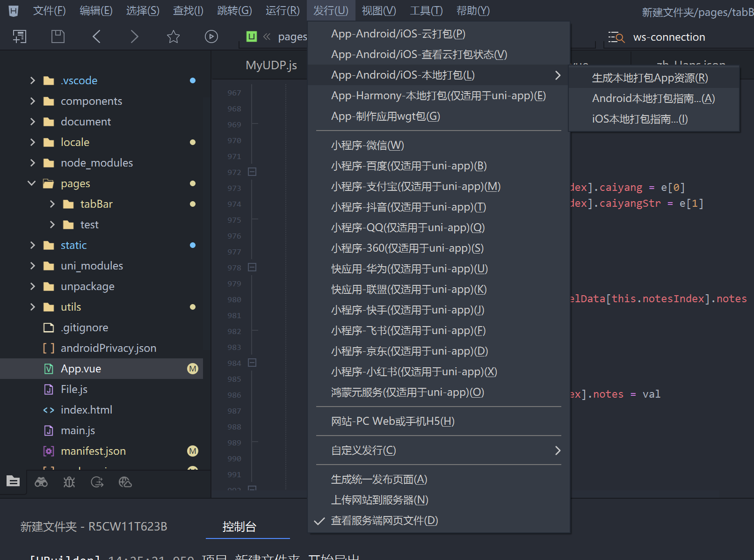Open Android本地打包指南...(A)

click(x=654, y=99)
